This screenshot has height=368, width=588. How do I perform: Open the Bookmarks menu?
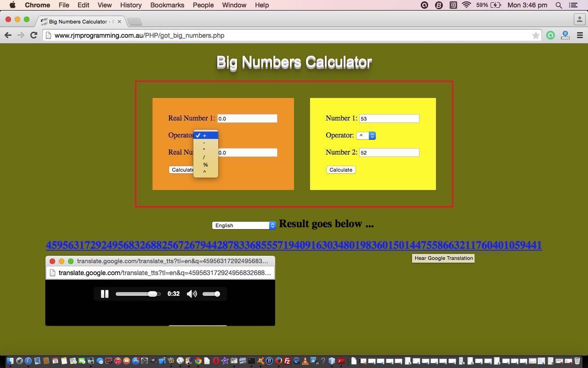(x=167, y=5)
